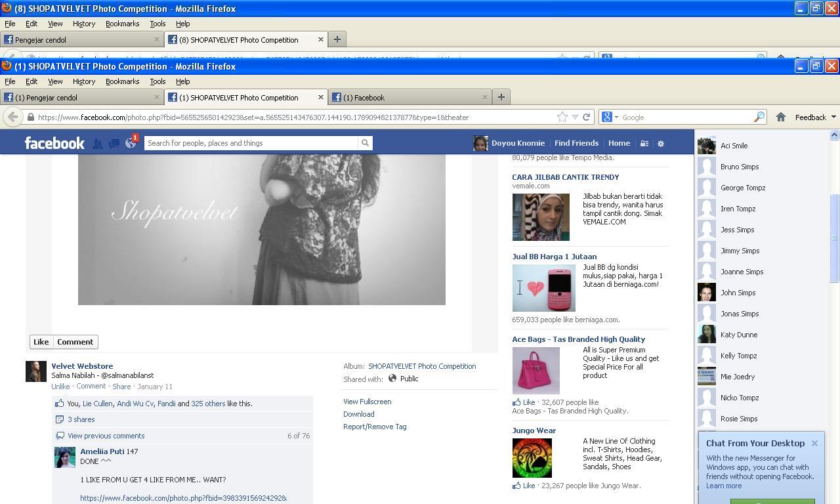Open Google search engine dropdown

click(610, 117)
